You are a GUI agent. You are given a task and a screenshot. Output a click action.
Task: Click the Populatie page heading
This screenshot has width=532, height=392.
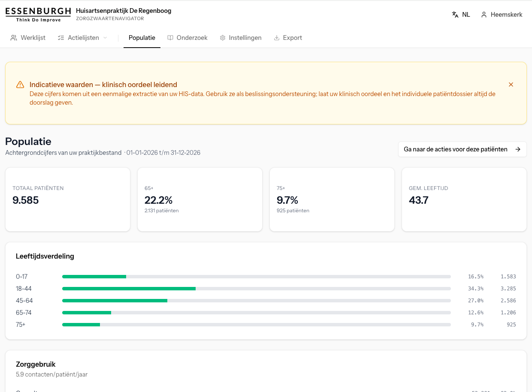click(28, 142)
